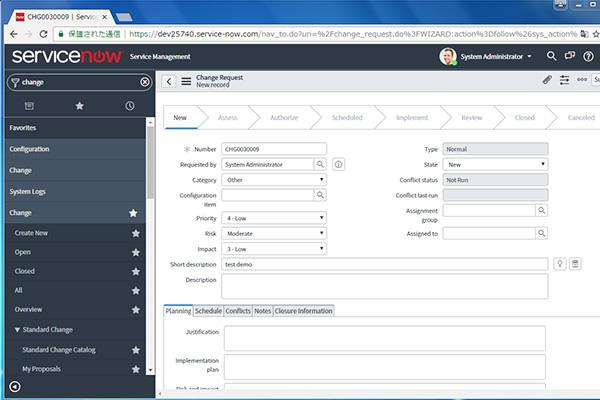Image resolution: width=600 pixels, height=400 pixels.
Task: Open the Closed changes module
Action: pyautogui.click(x=24, y=271)
